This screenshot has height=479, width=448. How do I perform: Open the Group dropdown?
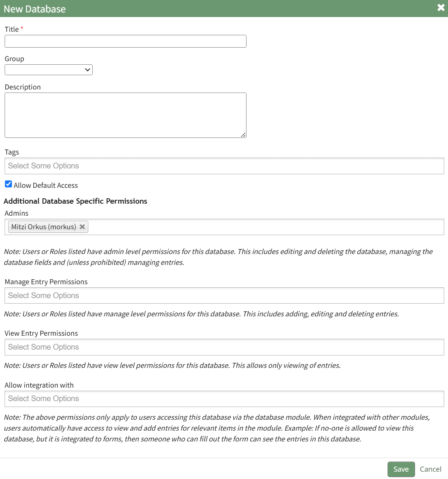click(x=48, y=70)
